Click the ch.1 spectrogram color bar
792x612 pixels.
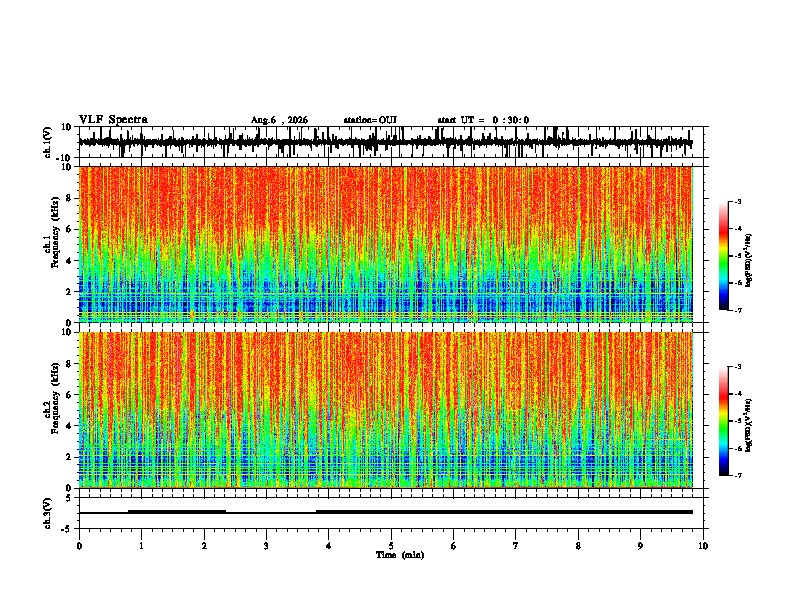pos(724,256)
